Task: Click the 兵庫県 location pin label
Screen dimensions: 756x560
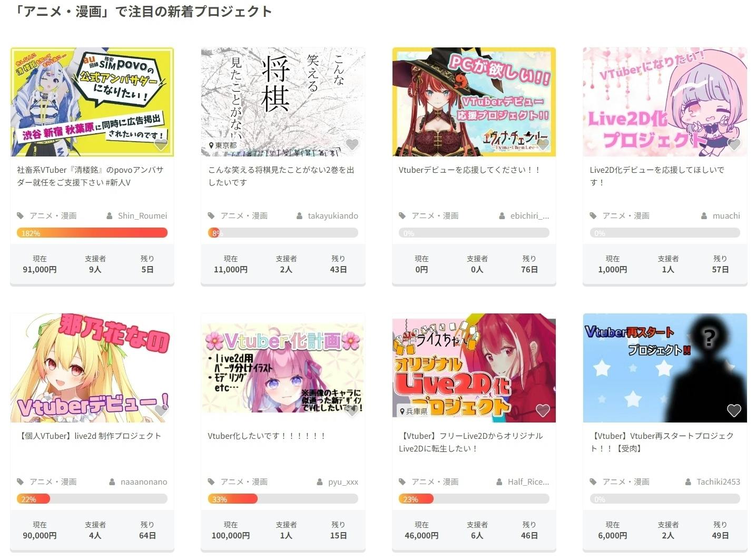Action: pyautogui.click(x=414, y=411)
